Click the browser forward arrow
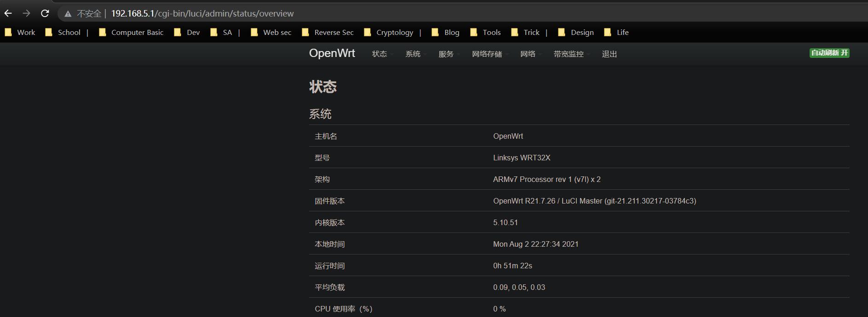Screen dimensions: 868x317 pos(27,13)
